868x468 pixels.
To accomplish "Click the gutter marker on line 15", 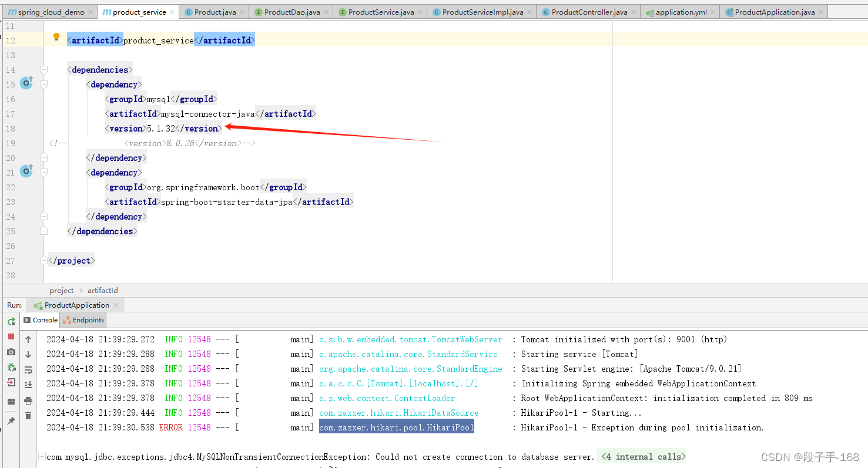I will (26, 83).
